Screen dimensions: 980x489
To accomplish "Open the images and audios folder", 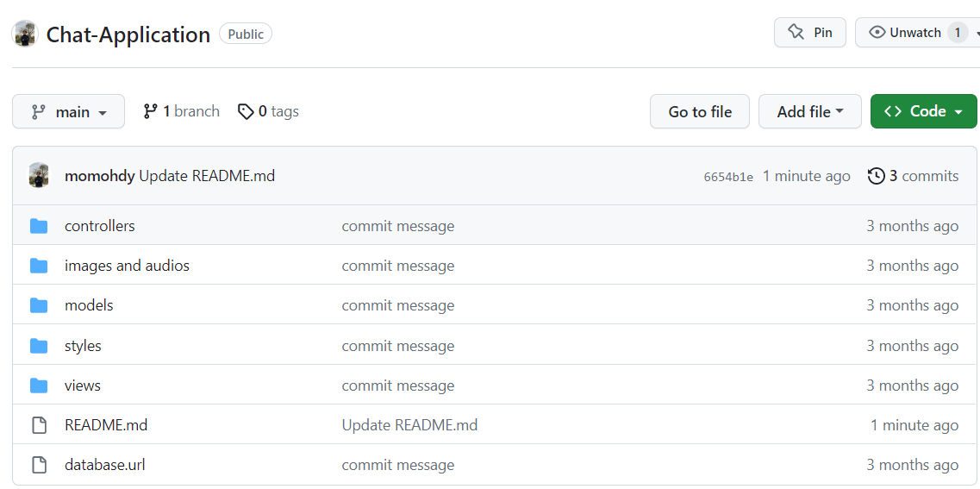I will tap(127, 266).
